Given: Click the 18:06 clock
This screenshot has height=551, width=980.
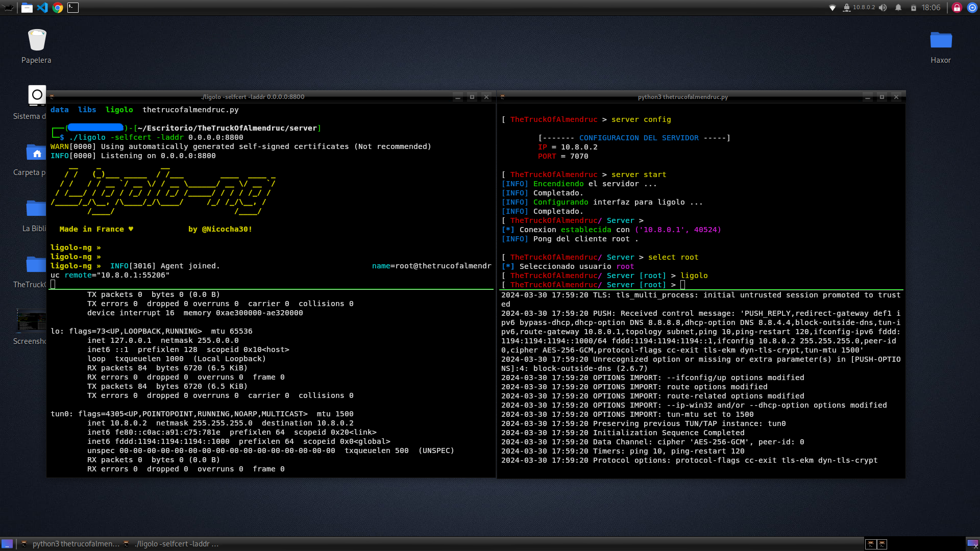Looking at the screenshot, I should coord(931,8).
